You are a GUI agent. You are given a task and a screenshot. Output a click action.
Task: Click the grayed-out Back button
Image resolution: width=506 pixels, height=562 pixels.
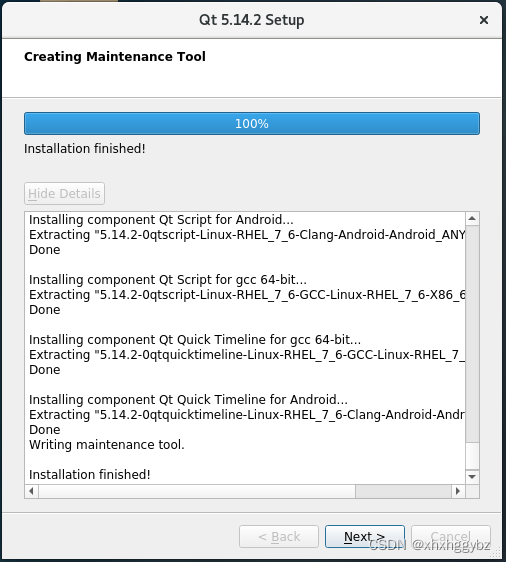[x=279, y=537]
